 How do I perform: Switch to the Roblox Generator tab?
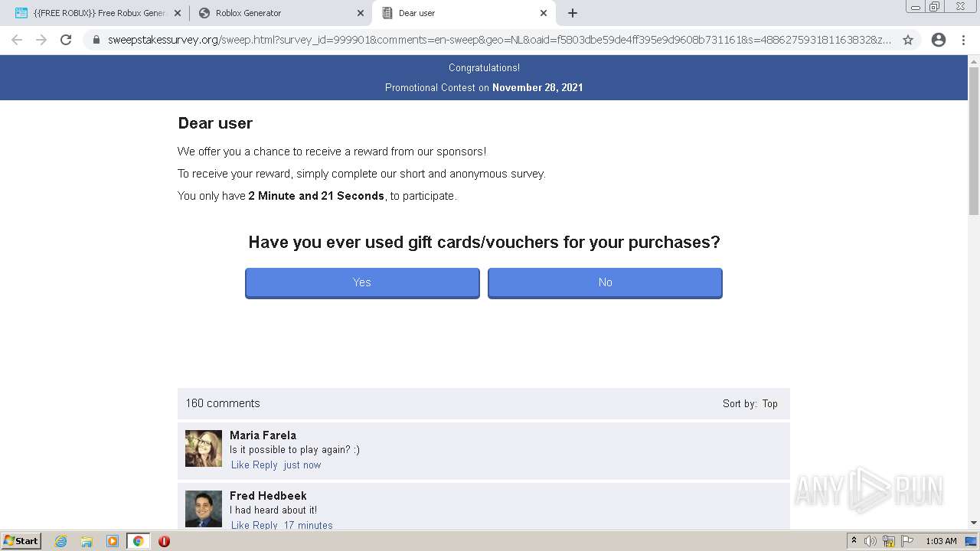[279, 13]
